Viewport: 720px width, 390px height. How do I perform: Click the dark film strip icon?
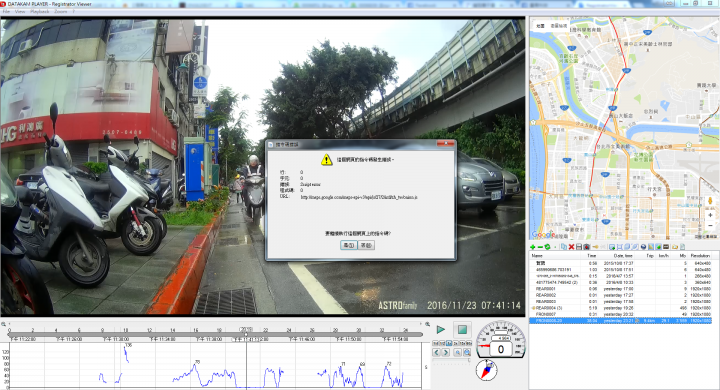point(666,247)
